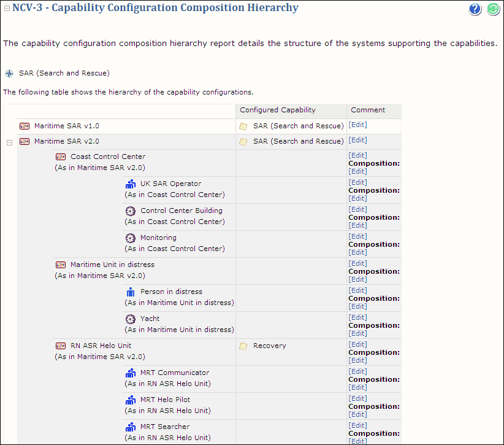This screenshot has height=445, width=504.
Task: Click the Maritime SAR v1.0 configuration icon
Action: coord(25,126)
